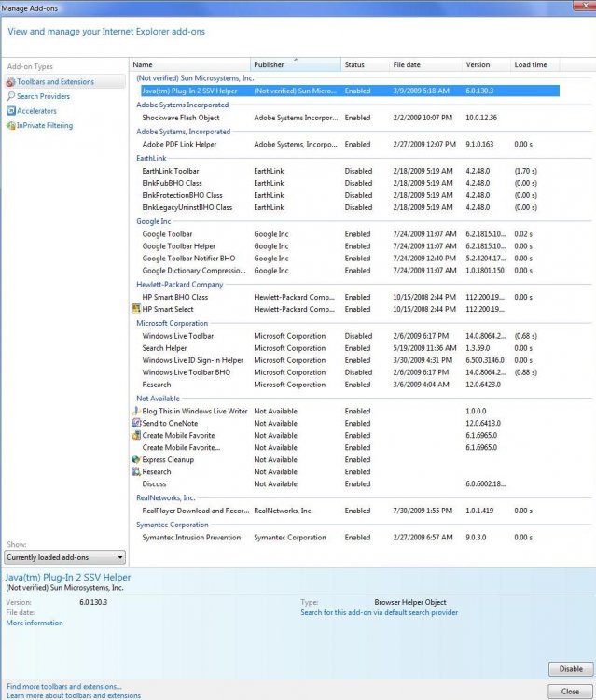596x700 pixels.
Task: Click the Blog This in Windows Live Writer icon
Action: point(136,411)
